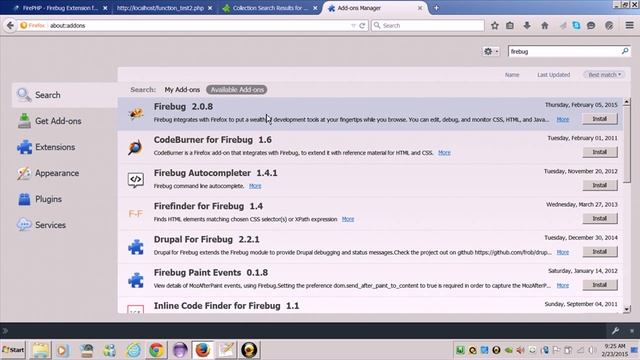Open More link for CodeBurner description
This screenshot has width=640, height=360.
(x=444, y=153)
